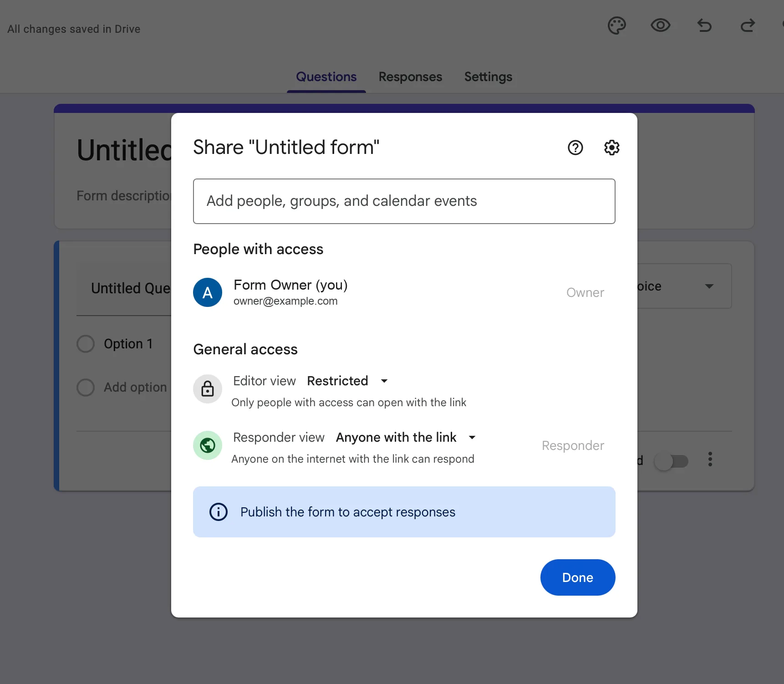This screenshot has height=684, width=784.
Task: Open help in the Share dialog
Action: point(575,148)
